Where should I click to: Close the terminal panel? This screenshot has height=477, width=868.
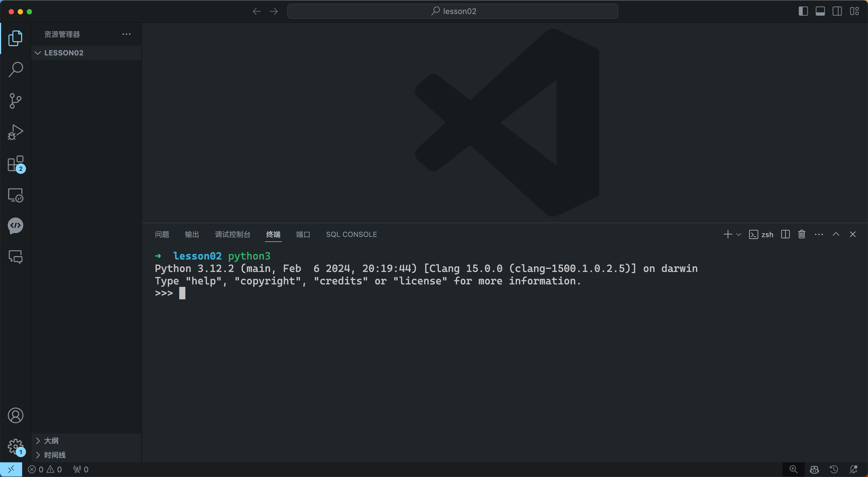click(853, 234)
